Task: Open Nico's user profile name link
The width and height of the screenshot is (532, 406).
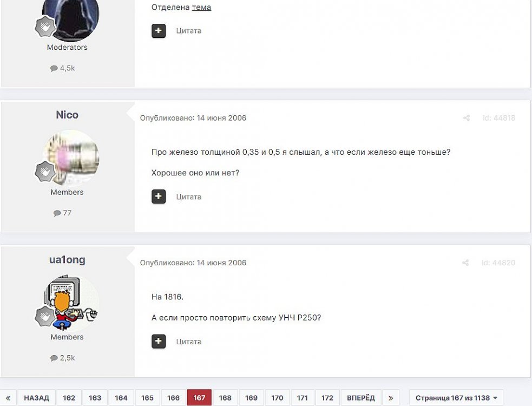Action: pyautogui.click(x=67, y=115)
